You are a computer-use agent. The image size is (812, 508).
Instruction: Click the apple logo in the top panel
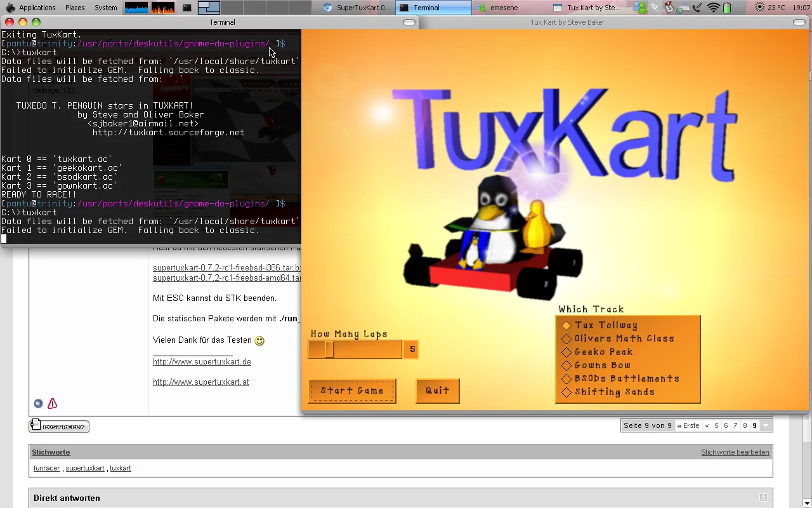tap(10, 8)
